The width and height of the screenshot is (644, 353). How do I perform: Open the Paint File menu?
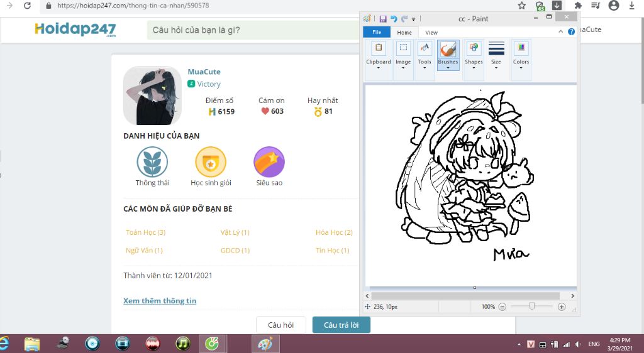(x=377, y=32)
